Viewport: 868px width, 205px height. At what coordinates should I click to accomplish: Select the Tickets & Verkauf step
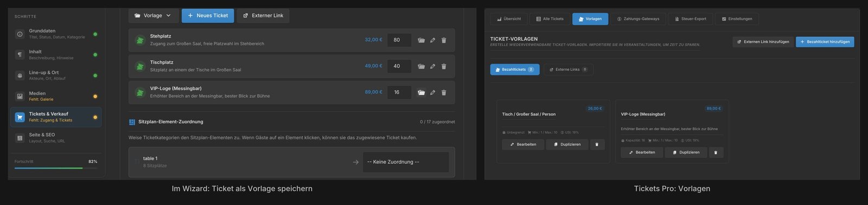point(56,117)
